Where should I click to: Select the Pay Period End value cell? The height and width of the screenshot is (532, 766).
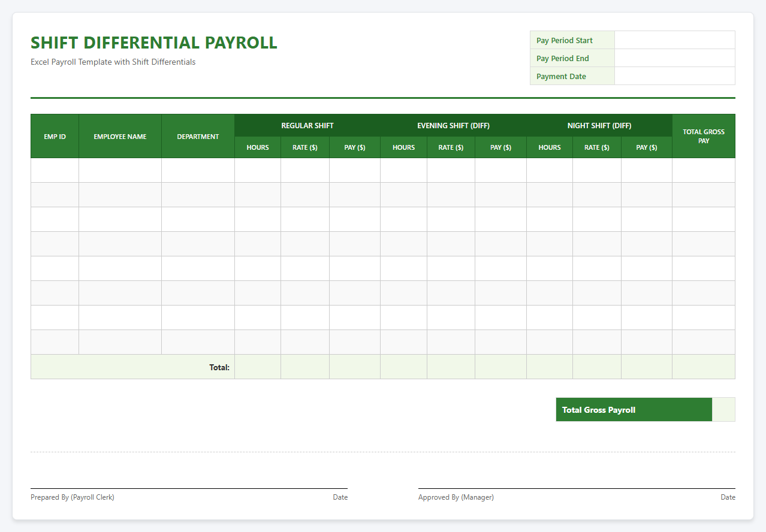pos(674,58)
